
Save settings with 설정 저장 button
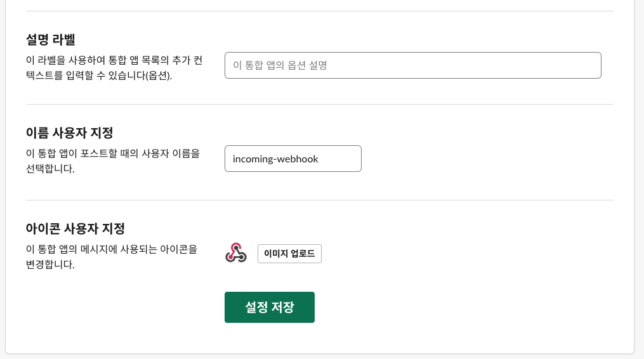(x=269, y=307)
